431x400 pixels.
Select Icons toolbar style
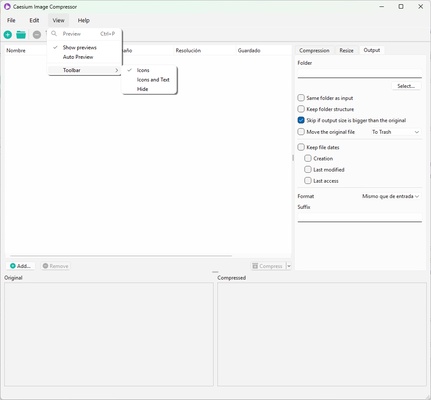(149, 70)
